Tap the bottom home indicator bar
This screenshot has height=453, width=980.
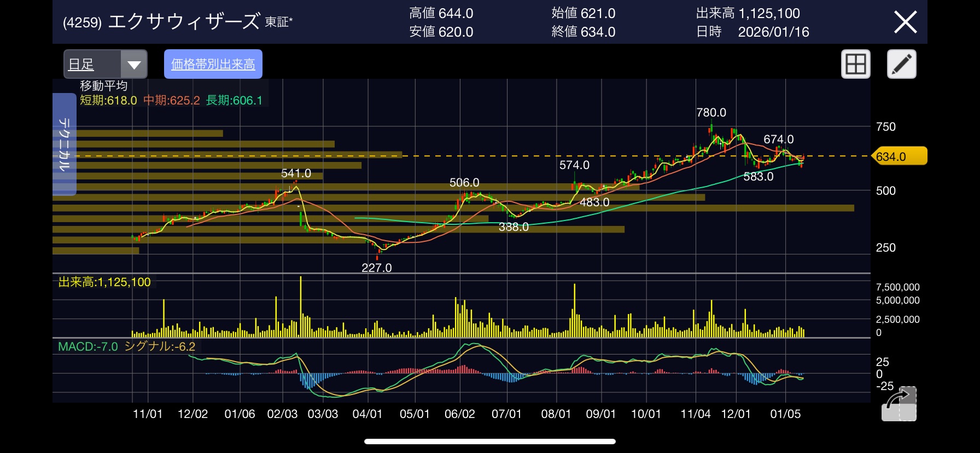489,442
